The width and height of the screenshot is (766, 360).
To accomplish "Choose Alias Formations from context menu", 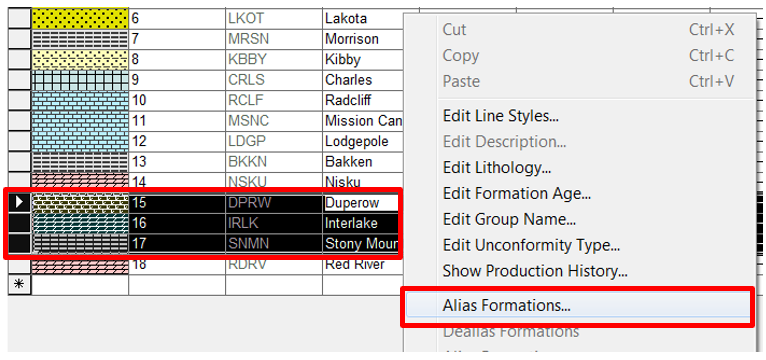I will (578, 306).
